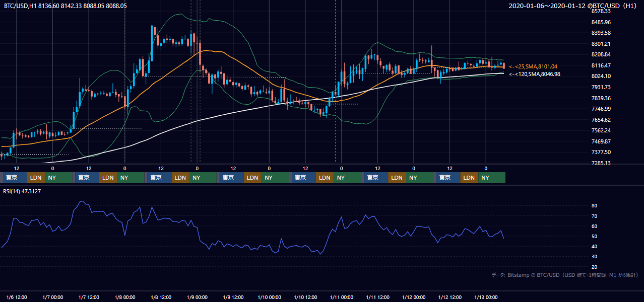Screen dimensions: 644x302
Task: Click price axis value 7839.36
Action: (x=601, y=98)
